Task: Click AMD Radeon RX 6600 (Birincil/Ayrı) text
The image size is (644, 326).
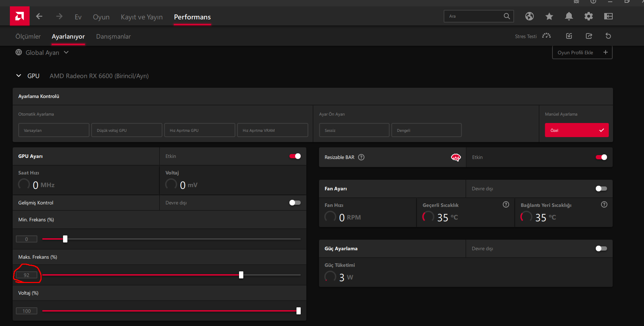Action: (99, 76)
